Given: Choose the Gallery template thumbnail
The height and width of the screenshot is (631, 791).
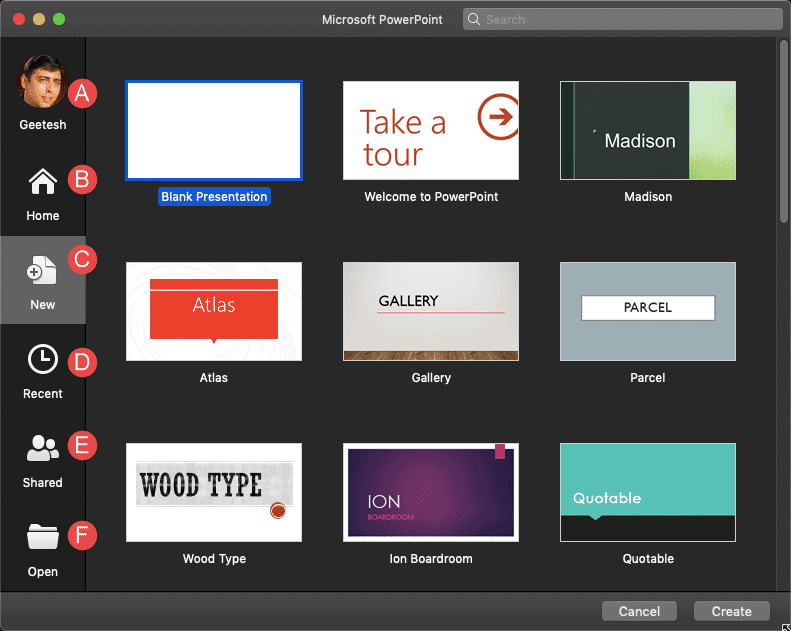Looking at the screenshot, I should point(431,311).
